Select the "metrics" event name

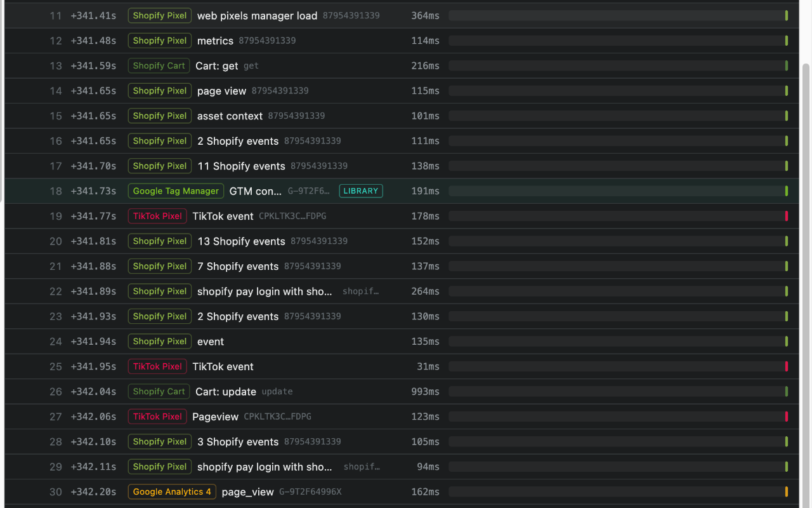point(215,41)
